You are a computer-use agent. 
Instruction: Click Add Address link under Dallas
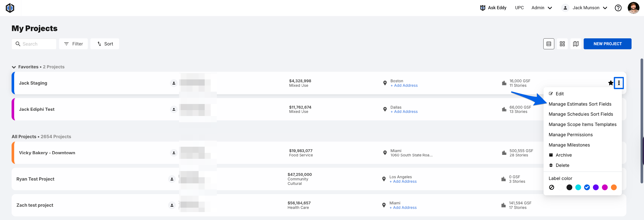(404, 111)
